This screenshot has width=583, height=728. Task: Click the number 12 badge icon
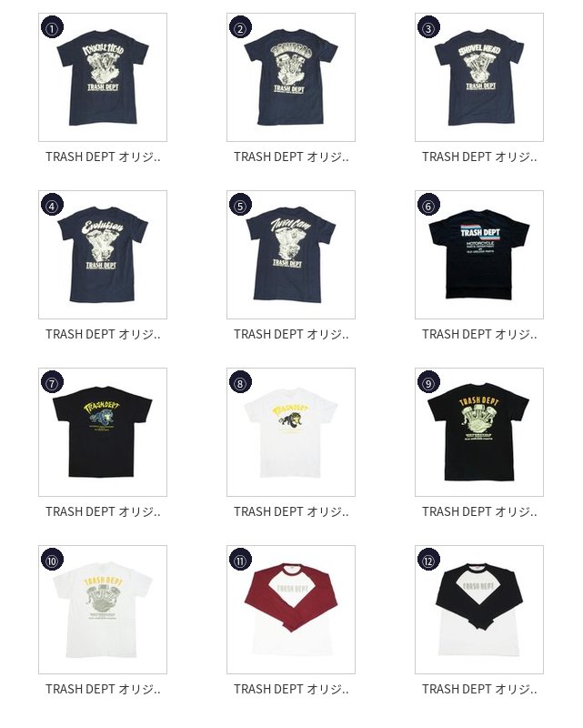428,560
